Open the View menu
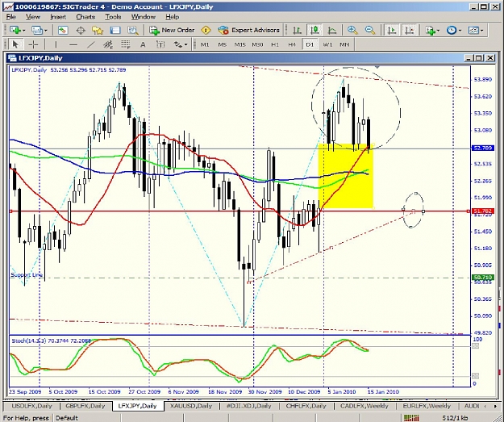Screen dimensions: 504x422 click(33, 17)
